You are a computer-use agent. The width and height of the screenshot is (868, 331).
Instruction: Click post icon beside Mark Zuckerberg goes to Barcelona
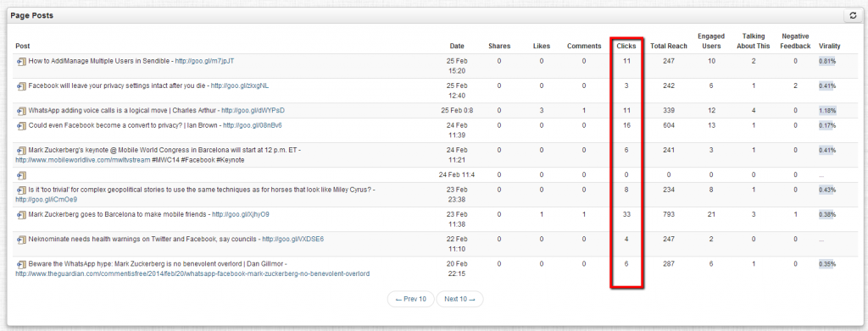[x=21, y=214]
